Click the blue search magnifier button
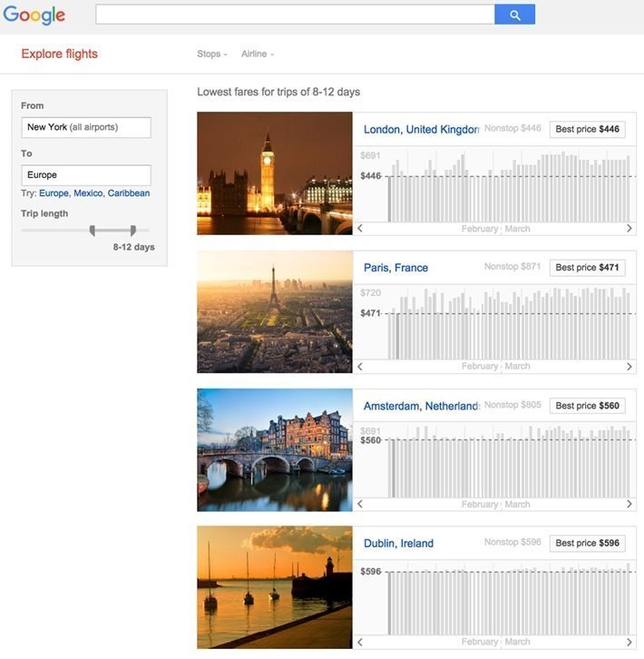644x659 pixels. [x=514, y=15]
